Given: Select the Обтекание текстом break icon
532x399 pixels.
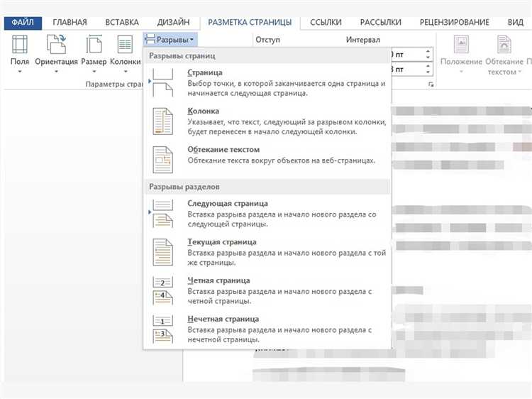Looking at the screenshot, I should (x=163, y=160).
